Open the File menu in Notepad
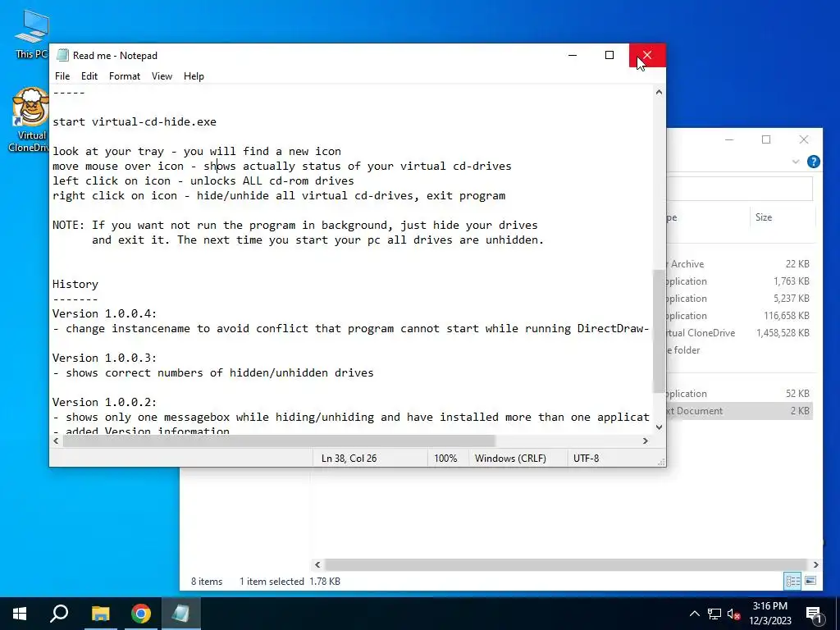This screenshot has height=630, width=840. click(62, 76)
